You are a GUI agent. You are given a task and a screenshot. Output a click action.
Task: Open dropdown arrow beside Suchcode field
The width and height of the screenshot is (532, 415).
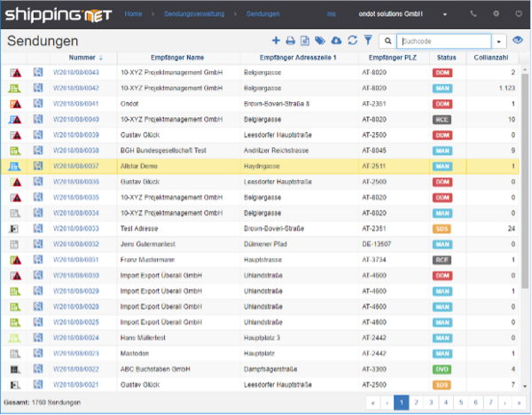(499, 42)
